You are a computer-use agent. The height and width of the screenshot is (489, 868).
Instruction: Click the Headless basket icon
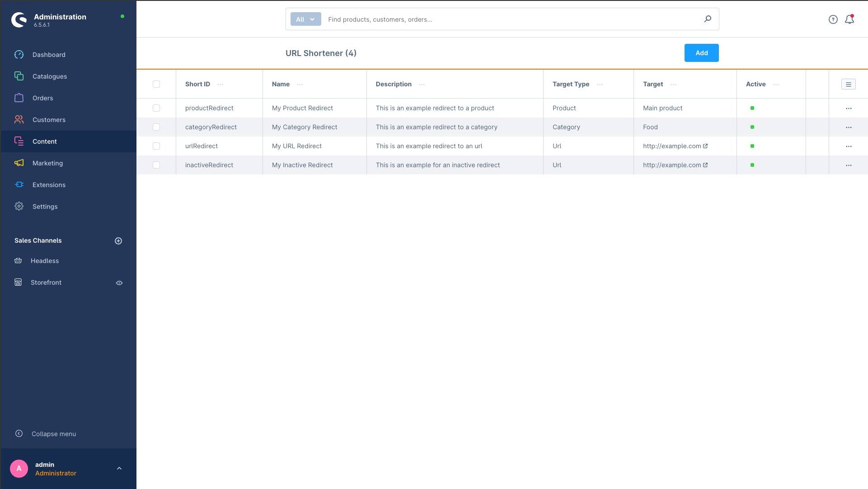(x=18, y=260)
